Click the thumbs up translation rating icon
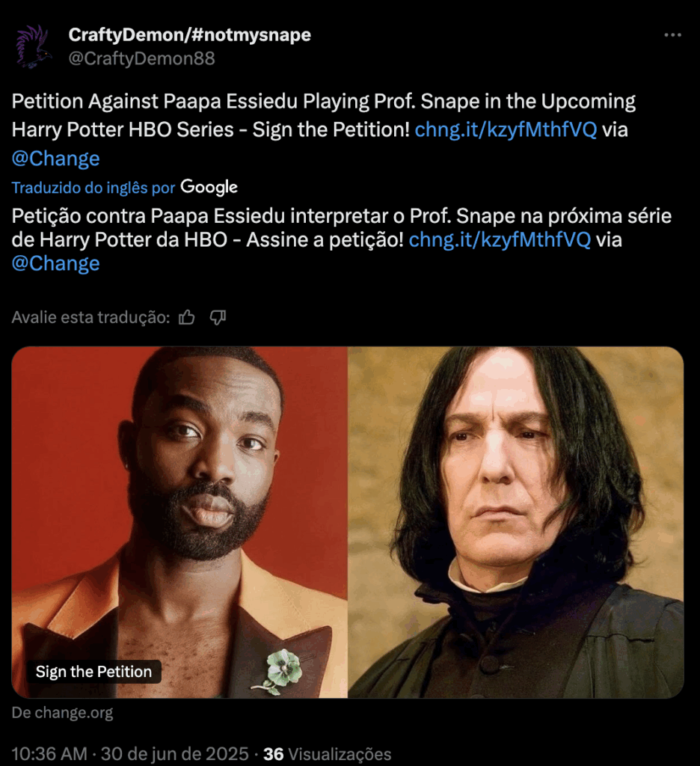This screenshot has height=766, width=700. [x=187, y=317]
